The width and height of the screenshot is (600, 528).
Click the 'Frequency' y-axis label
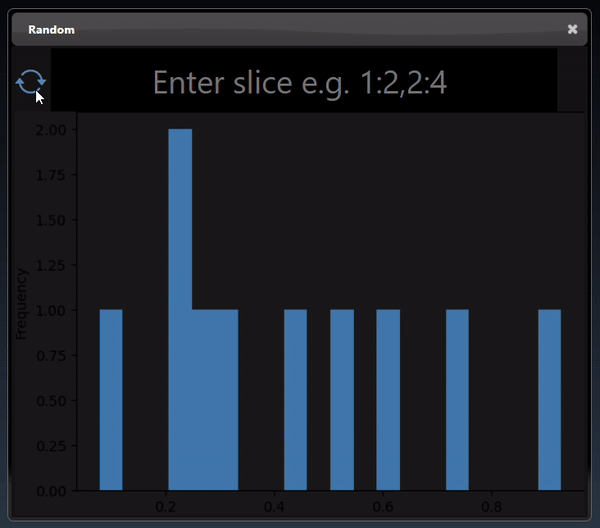[x=22, y=303]
